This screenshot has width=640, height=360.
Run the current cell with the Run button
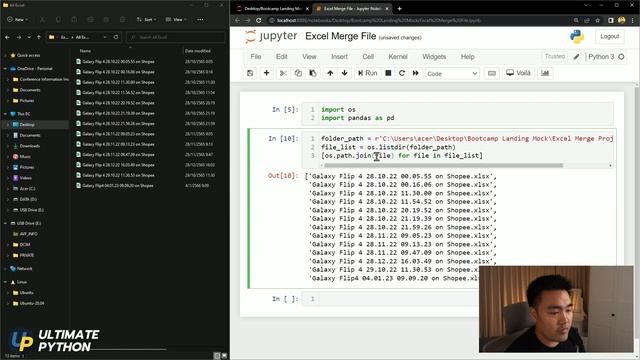(367, 73)
